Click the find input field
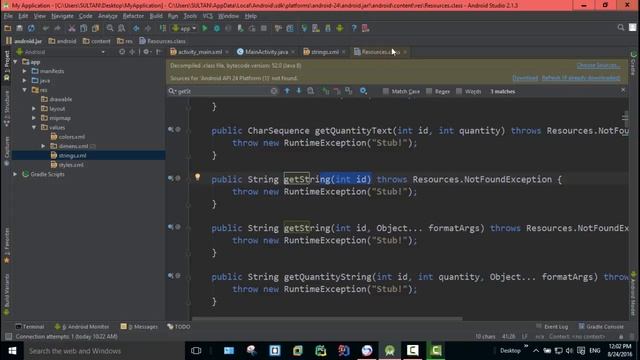The width and height of the screenshot is (640, 360). click(222, 91)
